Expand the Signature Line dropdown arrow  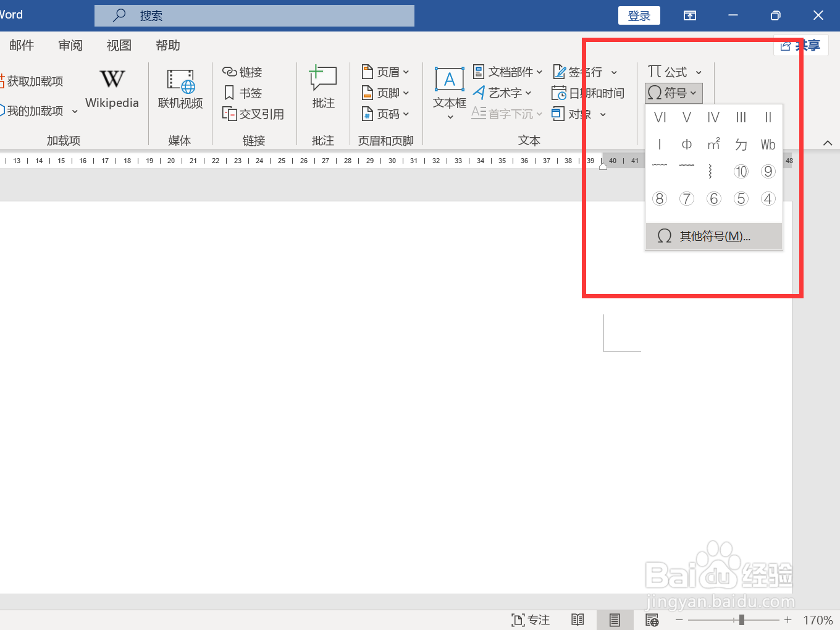coord(614,73)
